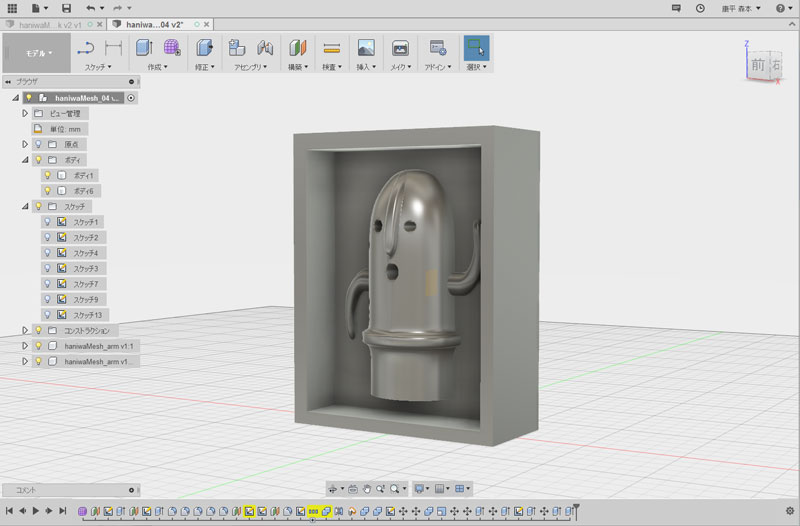Screen dimensions: 800x526
Task: Collapse the スケッチ folder
Action: pos(24,206)
